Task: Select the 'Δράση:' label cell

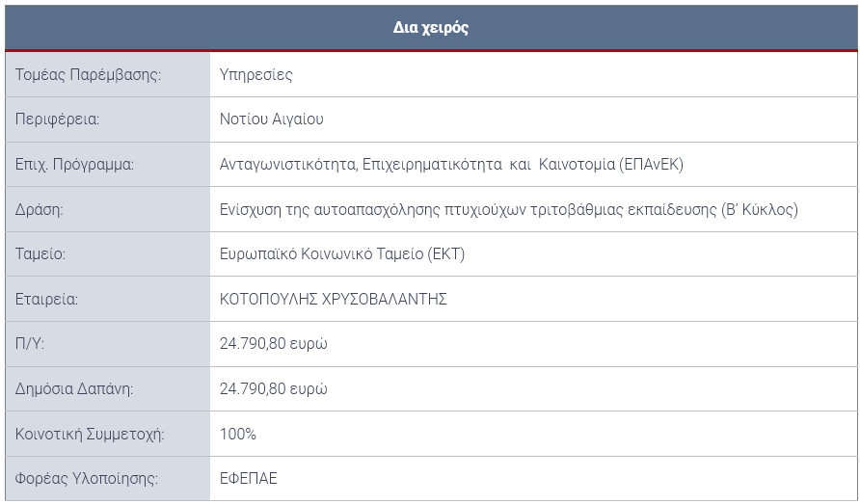Action: click(x=108, y=209)
